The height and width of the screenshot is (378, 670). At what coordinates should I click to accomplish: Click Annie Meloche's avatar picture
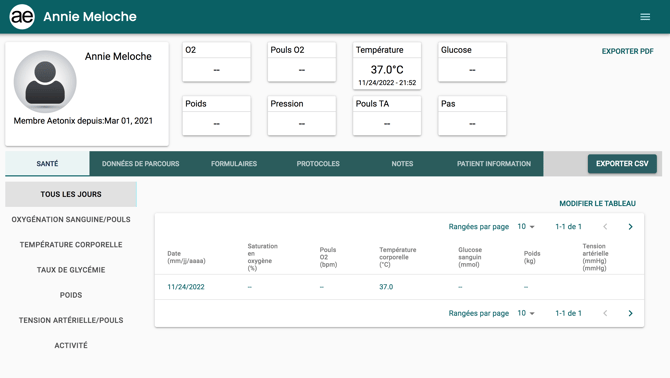(x=45, y=82)
